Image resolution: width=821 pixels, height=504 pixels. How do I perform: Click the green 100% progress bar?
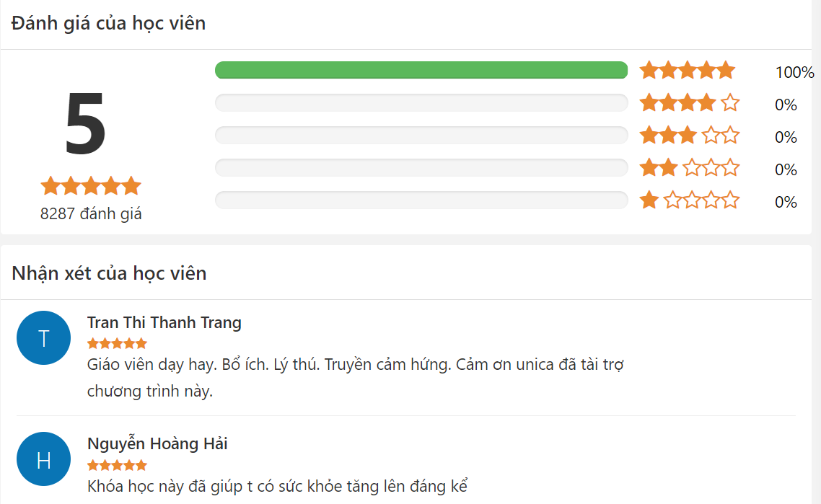[x=421, y=69]
